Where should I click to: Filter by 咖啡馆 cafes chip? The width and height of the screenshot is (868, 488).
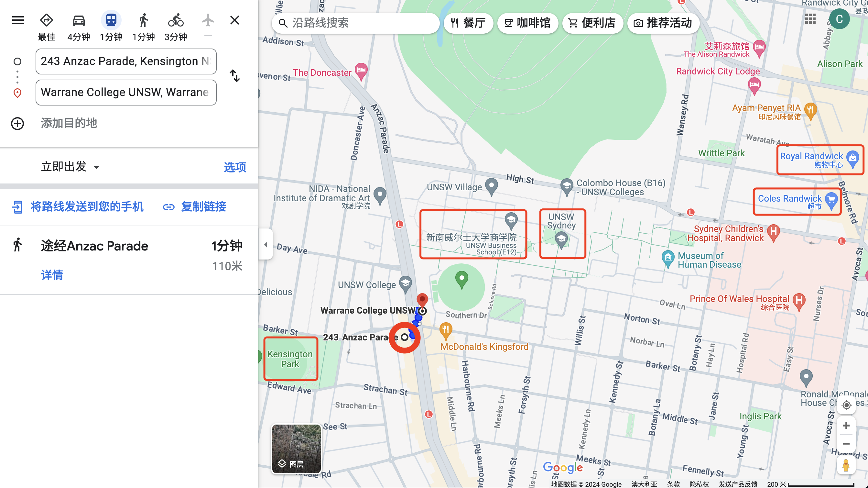click(x=527, y=23)
